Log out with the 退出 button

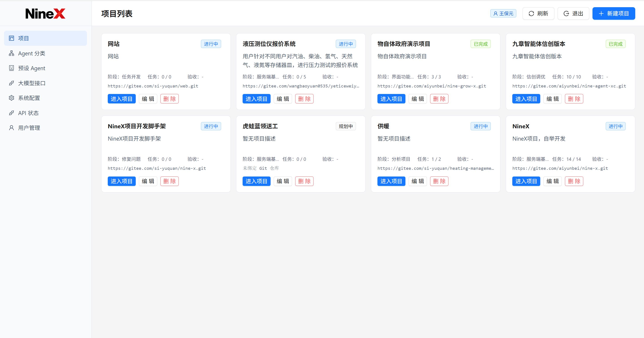point(573,13)
